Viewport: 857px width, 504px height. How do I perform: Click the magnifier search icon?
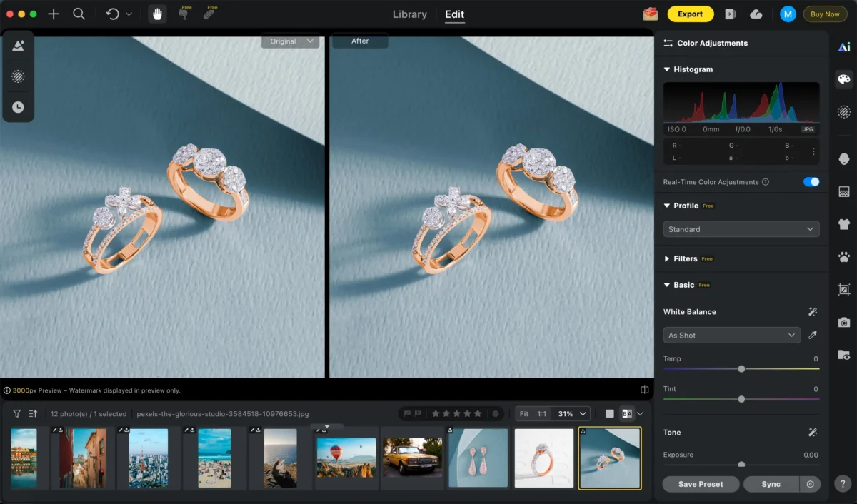pyautogui.click(x=79, y=14)
